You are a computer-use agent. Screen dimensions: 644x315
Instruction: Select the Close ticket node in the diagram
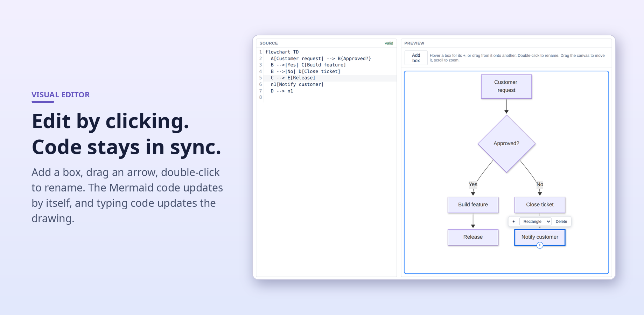pyautogui.click(x=540, y=205)
